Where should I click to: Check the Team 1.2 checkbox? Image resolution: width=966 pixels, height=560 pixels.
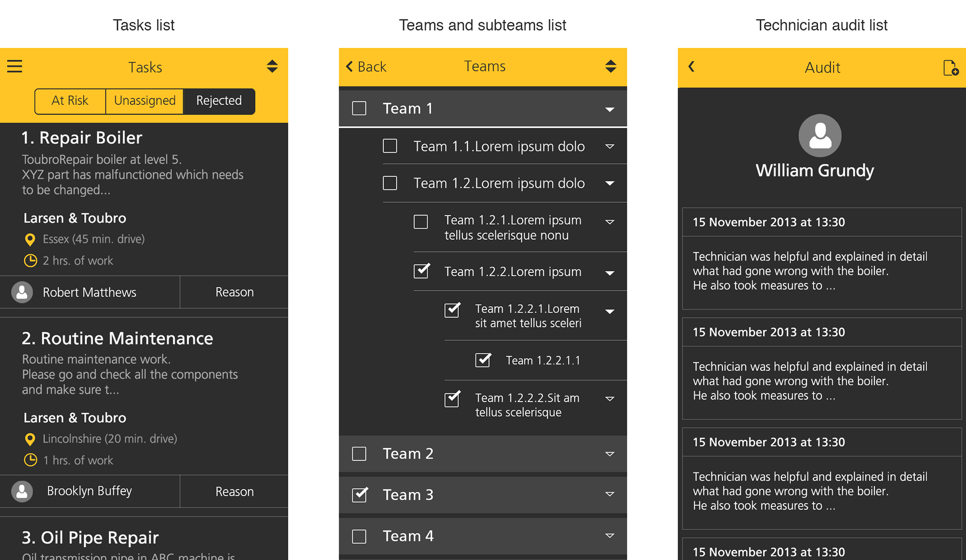(390, 182)
